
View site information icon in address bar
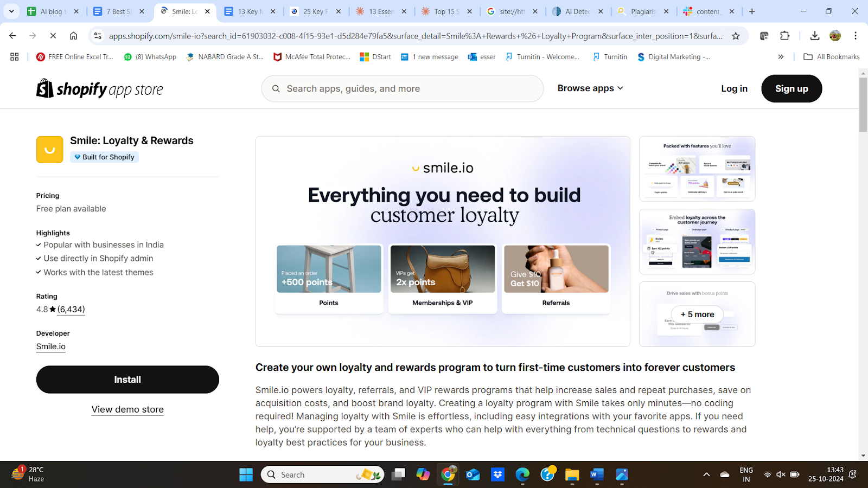click(x=98, y=36)
